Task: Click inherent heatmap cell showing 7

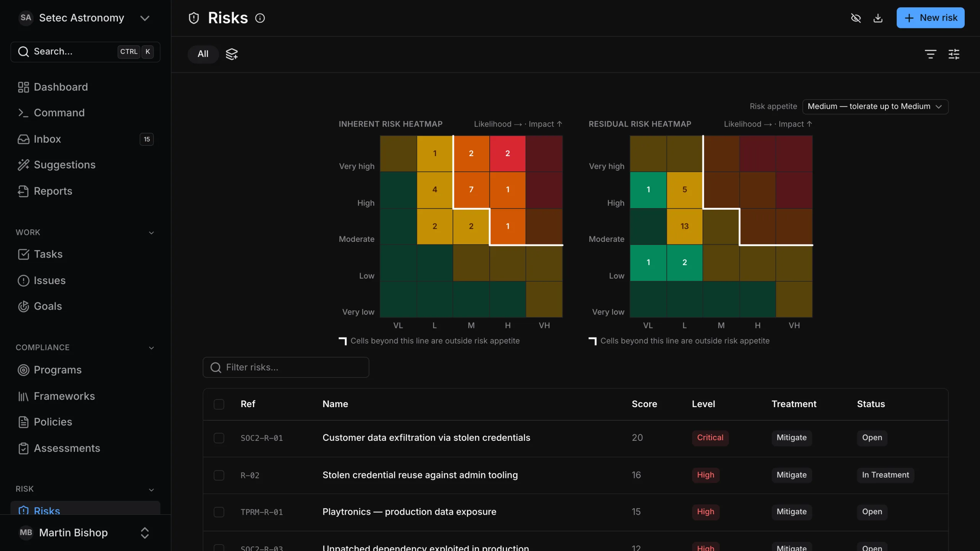Action: coord(471,190)
